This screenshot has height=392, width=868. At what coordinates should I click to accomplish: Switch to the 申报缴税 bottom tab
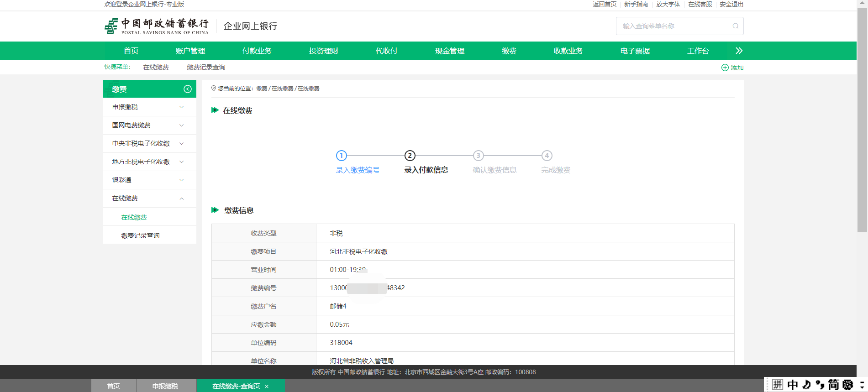(165, 386)
